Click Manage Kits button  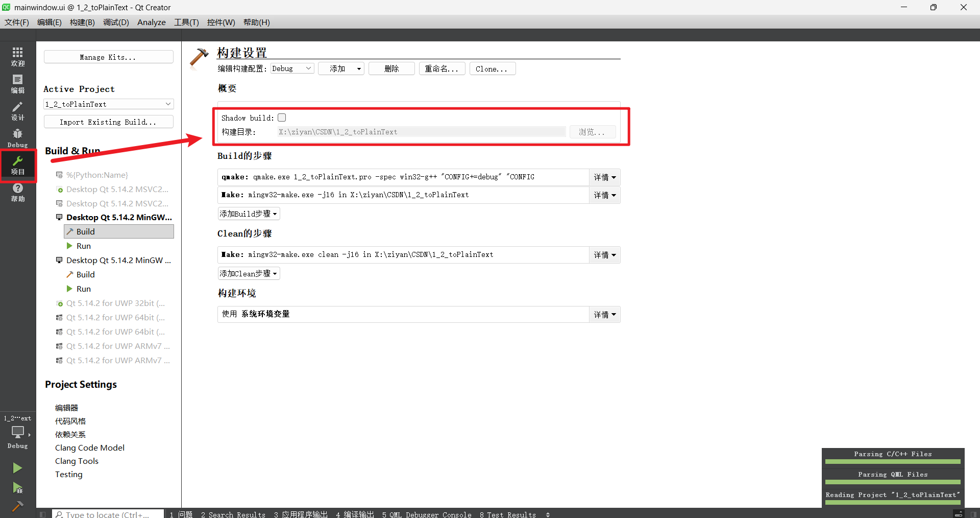coord(109,57)
